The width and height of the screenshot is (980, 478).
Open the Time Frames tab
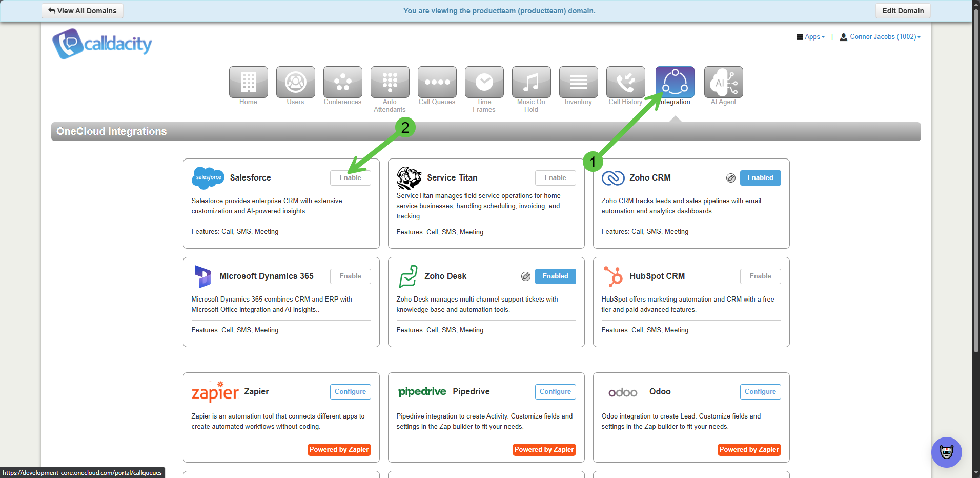click(484, 82)
